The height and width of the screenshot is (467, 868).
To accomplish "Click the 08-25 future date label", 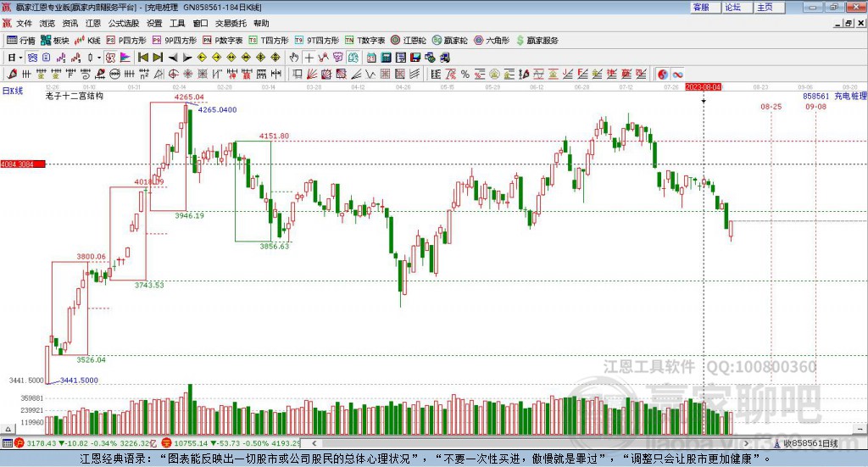I will 771,106.
